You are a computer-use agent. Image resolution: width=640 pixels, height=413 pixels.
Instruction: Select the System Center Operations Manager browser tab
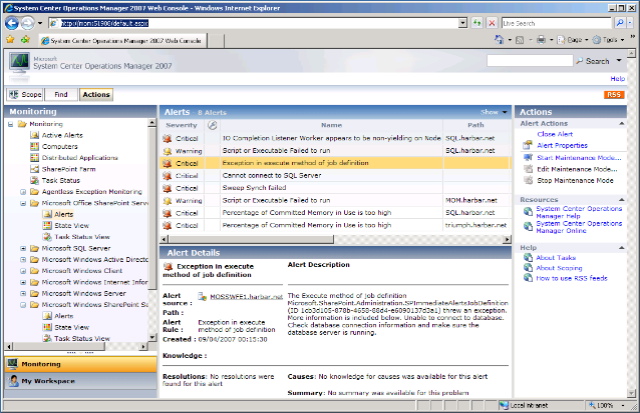click(x=122, y=40)
